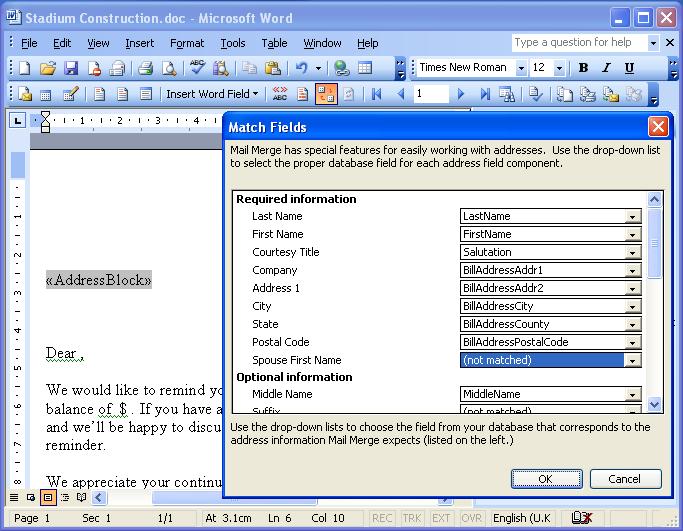Click the Undo arrow icon

pos(301,69)
